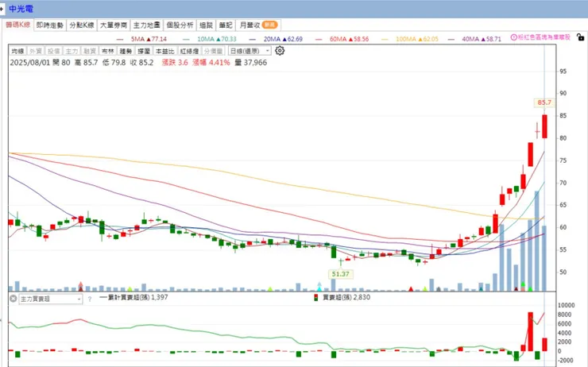Click the 買賣超(張) 2,830 legend text
The height and width of the screenshot is (367, 588).
346,297
